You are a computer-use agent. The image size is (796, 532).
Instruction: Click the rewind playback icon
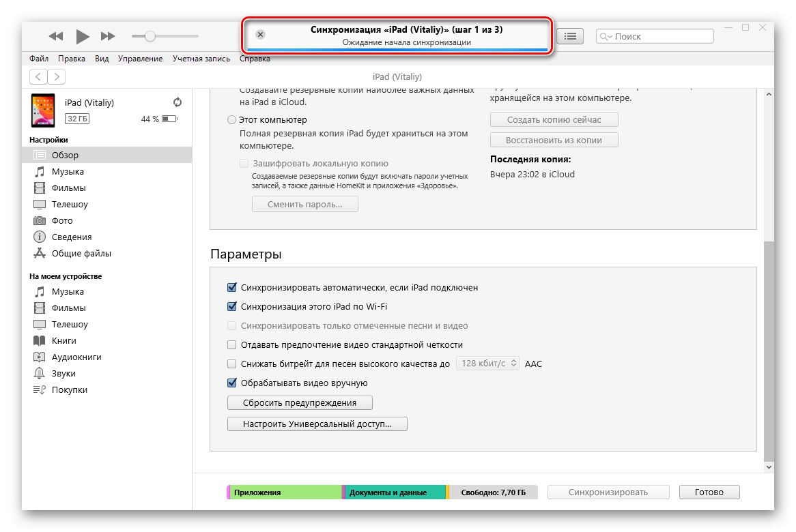pyautogui.click(x=56, y=36)
